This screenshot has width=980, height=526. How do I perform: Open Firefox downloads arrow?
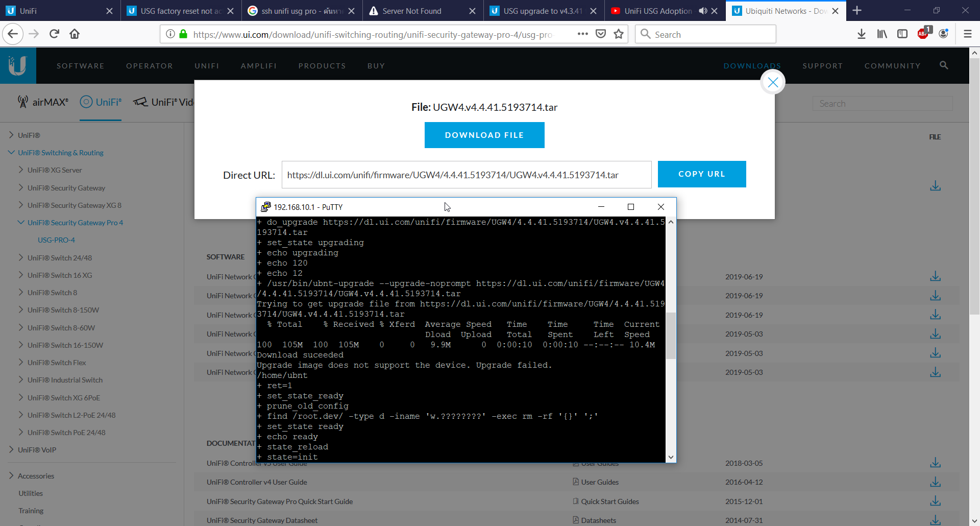(862, 34)
